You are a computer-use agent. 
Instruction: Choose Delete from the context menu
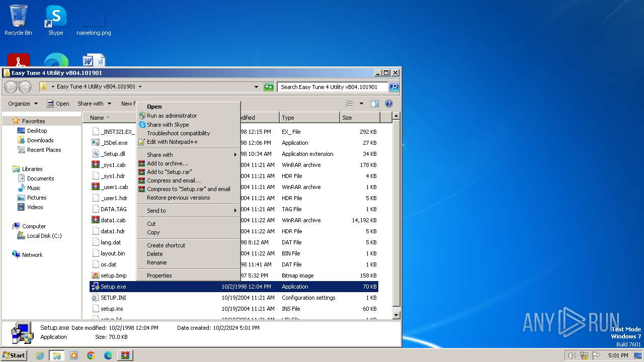pos(189,254)
